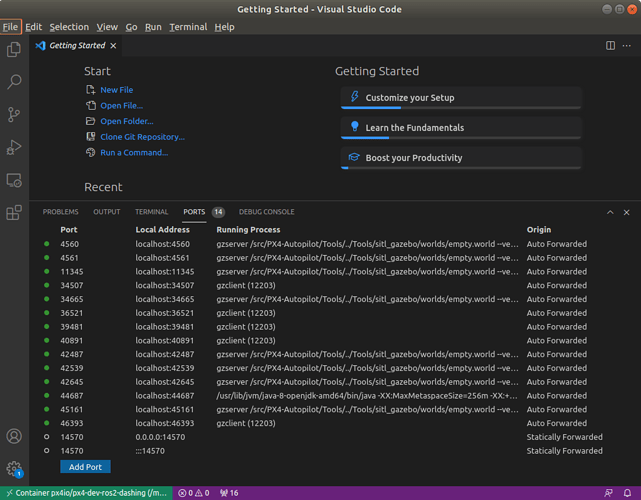Open Learn the Fundamentals walkthrough
The image size is (641, 500).
[x=461, y=128]
